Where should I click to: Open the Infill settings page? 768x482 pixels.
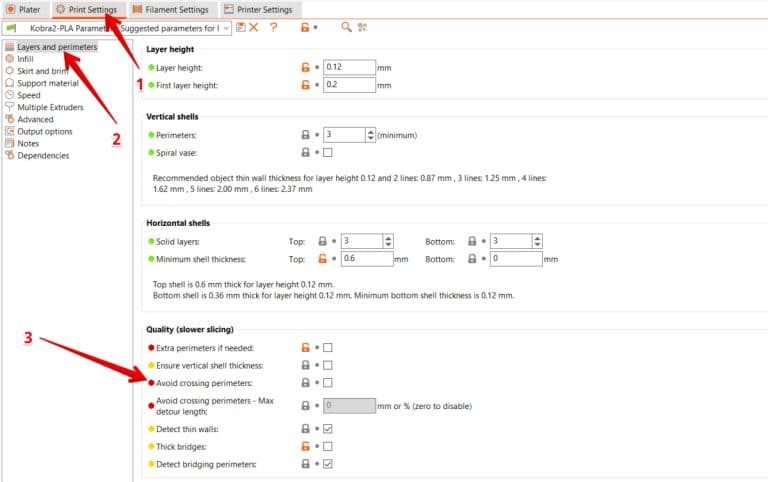point(25,59)
